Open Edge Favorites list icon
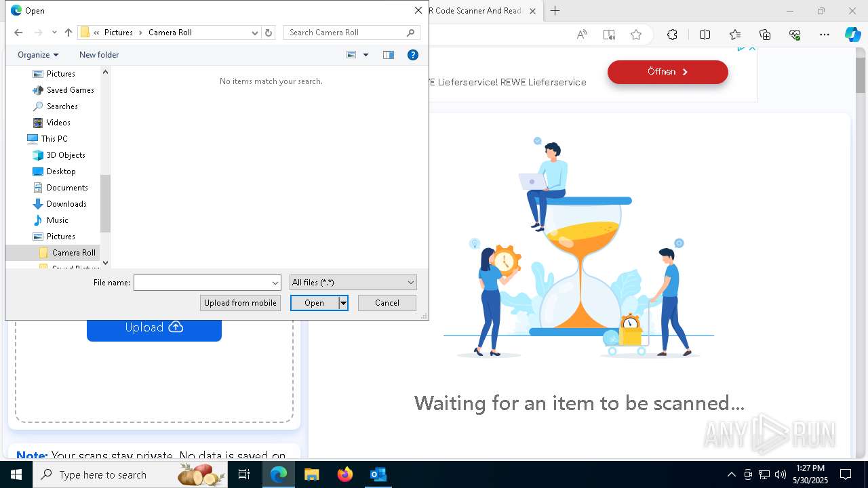 pyautogui.click(x=735, y=35)
